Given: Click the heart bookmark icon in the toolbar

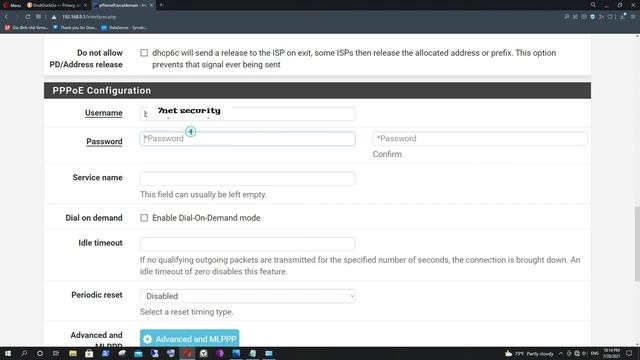Looking at the screenshot, I should [x=610, y=17].
